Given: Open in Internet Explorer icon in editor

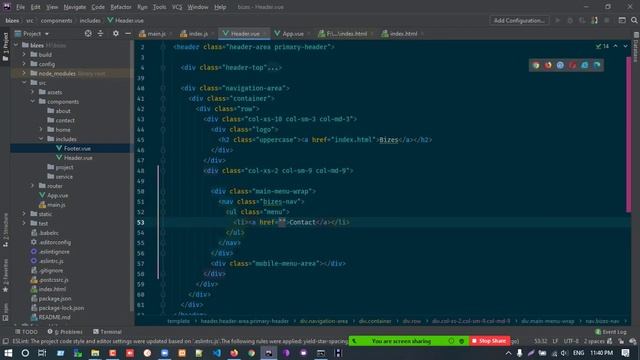Looking at the screenshot, I should [585, 65].
